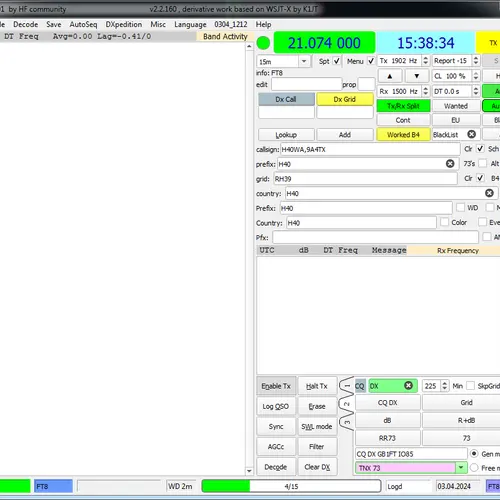Enable the SkpGrid checkbox
This screenshot has height=500, width=500.
pos(470,386)
